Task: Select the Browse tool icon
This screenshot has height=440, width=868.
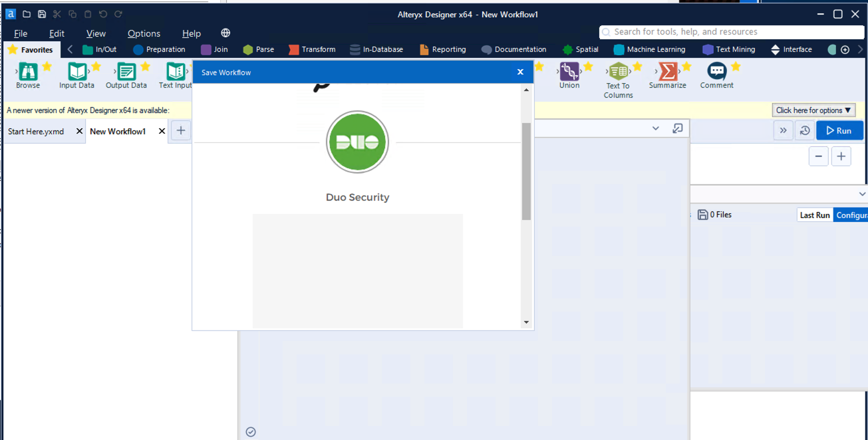Action: [28, 71]
